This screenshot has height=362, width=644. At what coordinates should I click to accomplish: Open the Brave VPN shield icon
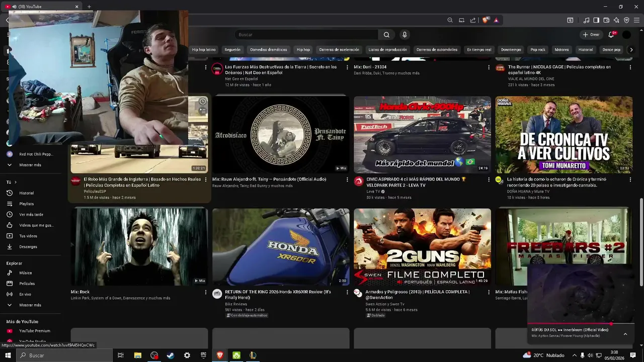click(626, 20)
